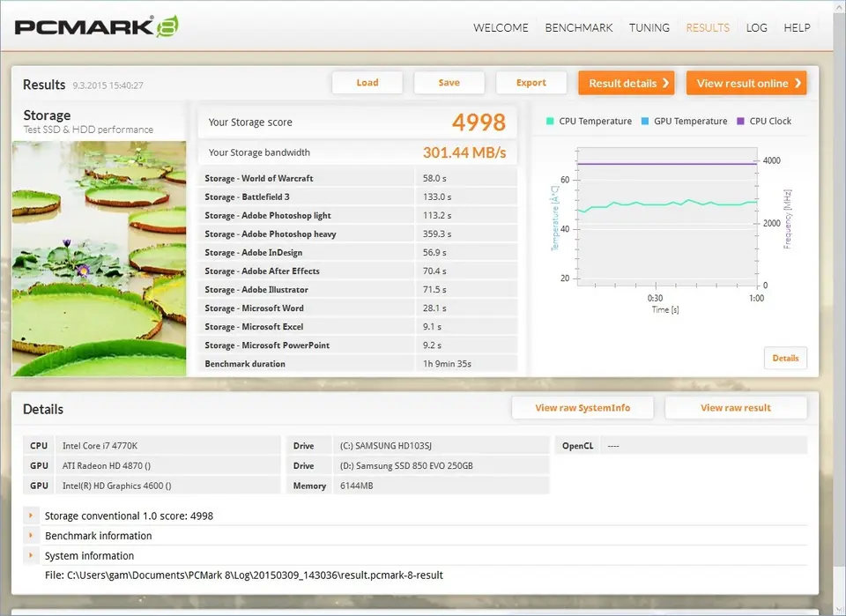Open the Log tab
The width and height of the screenshot is (846, 616).
756,27
